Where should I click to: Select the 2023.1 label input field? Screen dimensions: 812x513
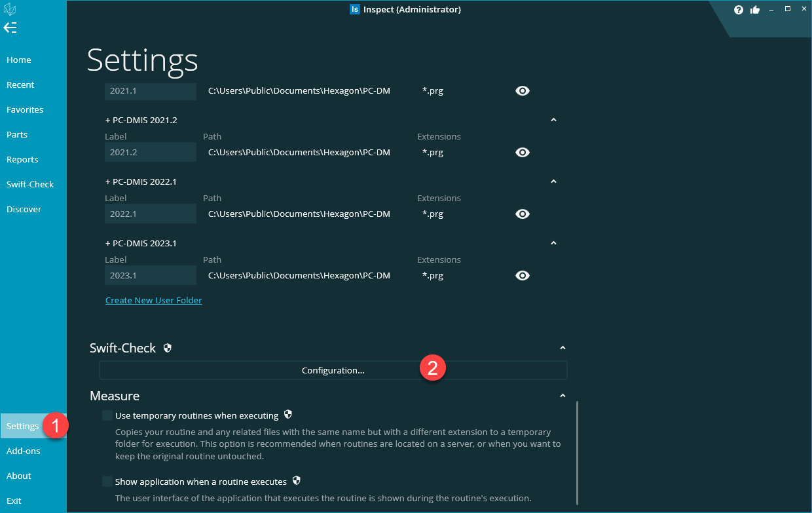(x=150, y=275)
